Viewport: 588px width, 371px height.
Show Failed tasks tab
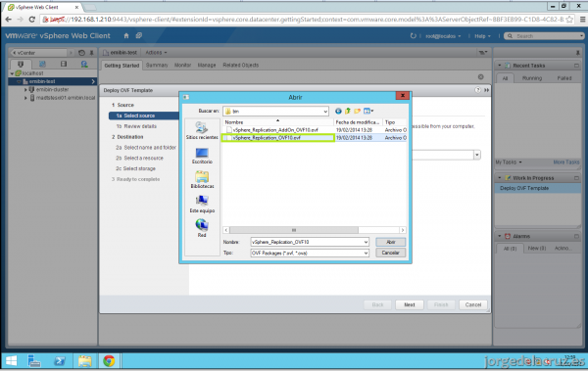[x=564, y=78]
